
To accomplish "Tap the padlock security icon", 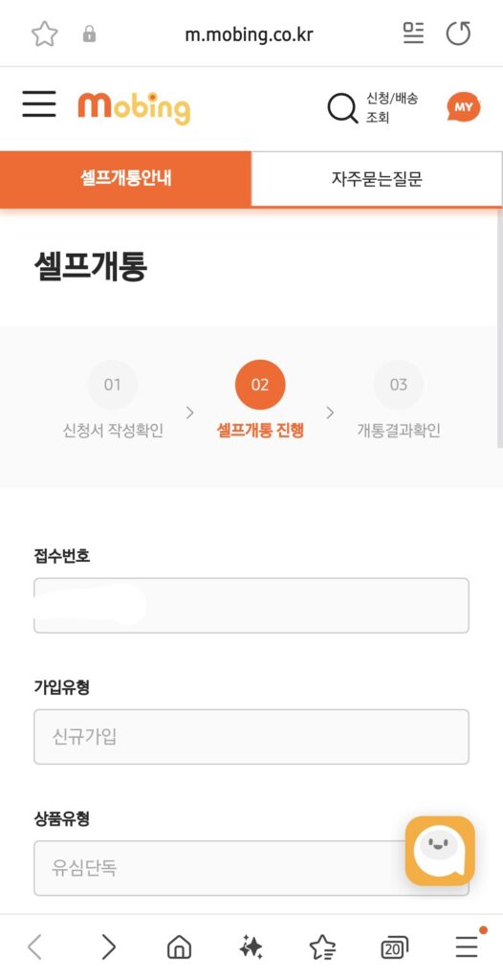I will 89,34.
